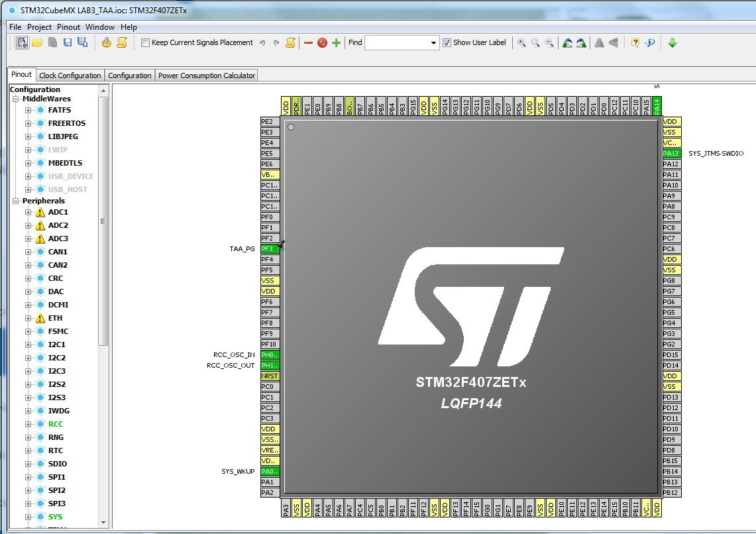Screen dimensions: 756x534
Task: Expand the FSMC tree node
Action: point(28,331)
